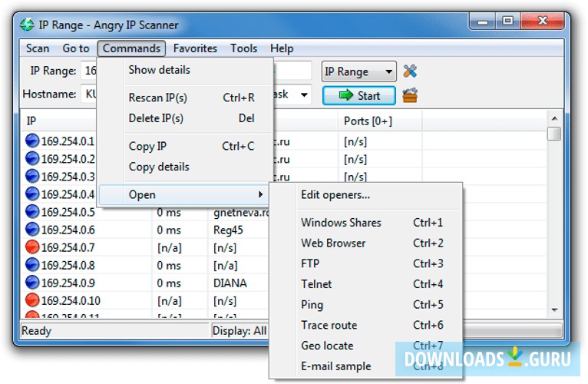Image resolution: width=588 pixels, height=384 pixels.
Task: Click the 0 ms ping for 169.254.0.9
Action: [169, 283]
